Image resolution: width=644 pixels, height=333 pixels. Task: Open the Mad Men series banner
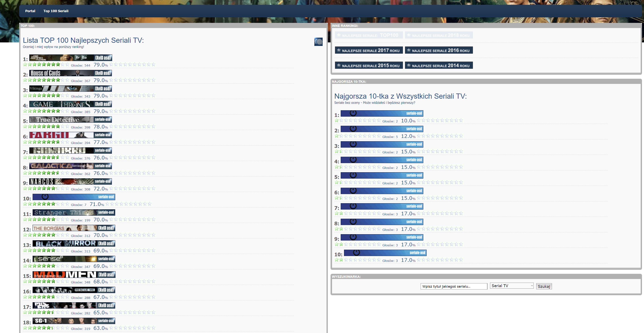pos(74,274)
